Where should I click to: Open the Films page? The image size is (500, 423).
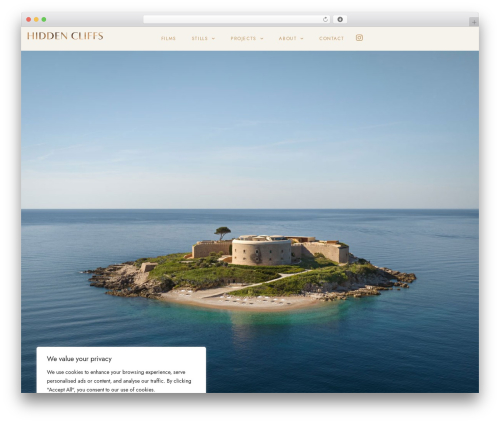pos(168,38)
